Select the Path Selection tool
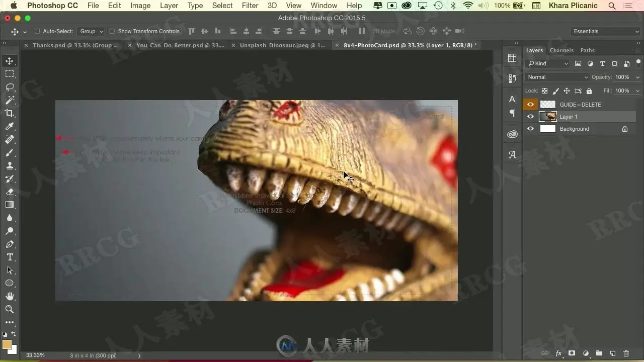The height and width of the screenshot is (362, 644). pyautogui.click(x=10, y=270)
